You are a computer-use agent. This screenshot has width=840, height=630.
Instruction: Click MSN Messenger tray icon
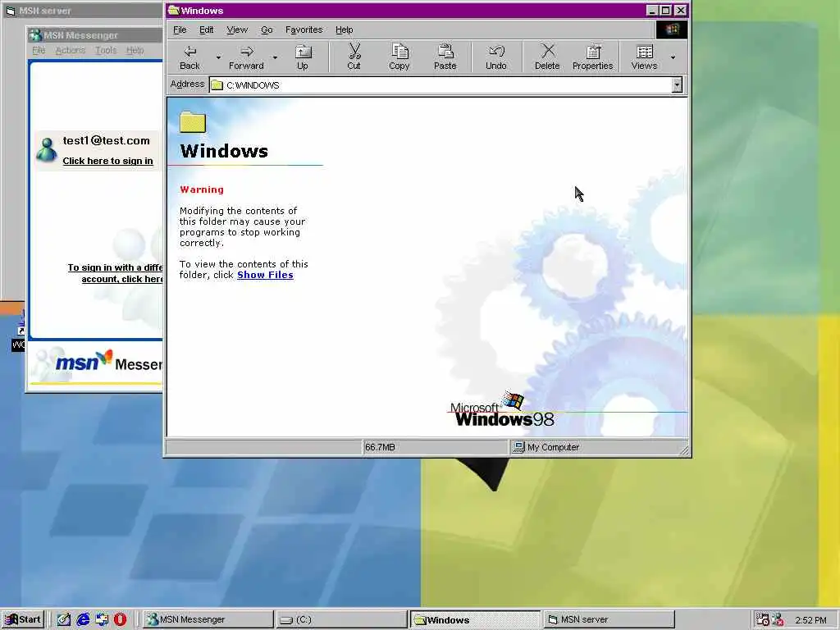point(778,620)
